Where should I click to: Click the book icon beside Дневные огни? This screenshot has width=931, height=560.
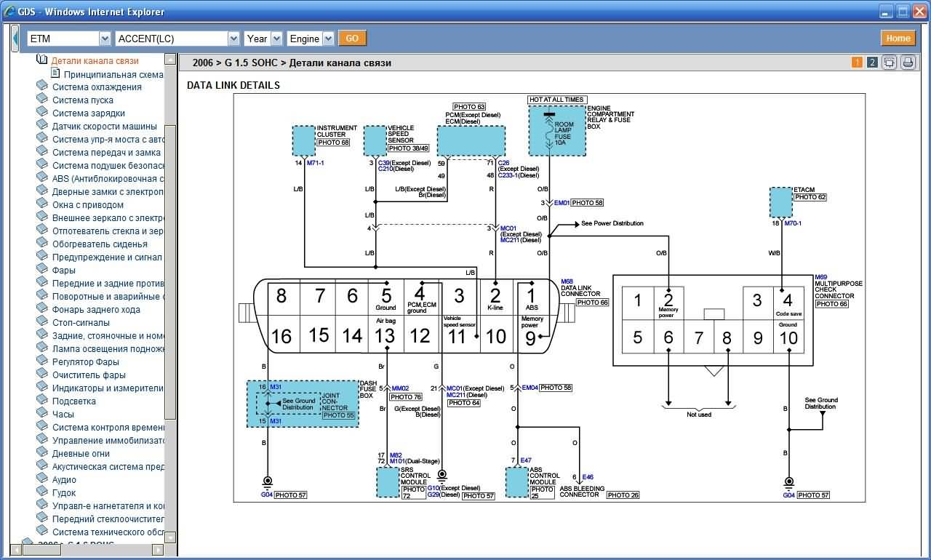tap(42, 453)
